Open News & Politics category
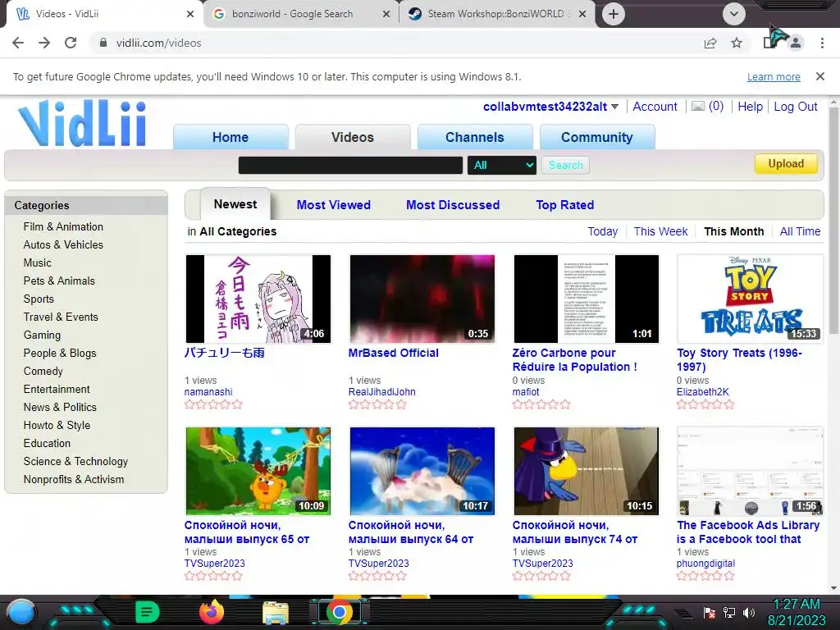 (x=60, y=407)
